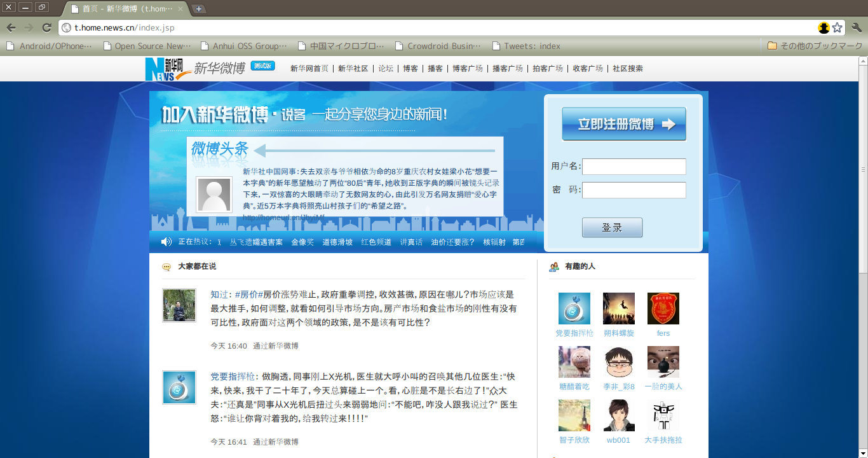Click the yellow person extension icon
The width and height of the screenshot is (868, 458).
point(824,27)
